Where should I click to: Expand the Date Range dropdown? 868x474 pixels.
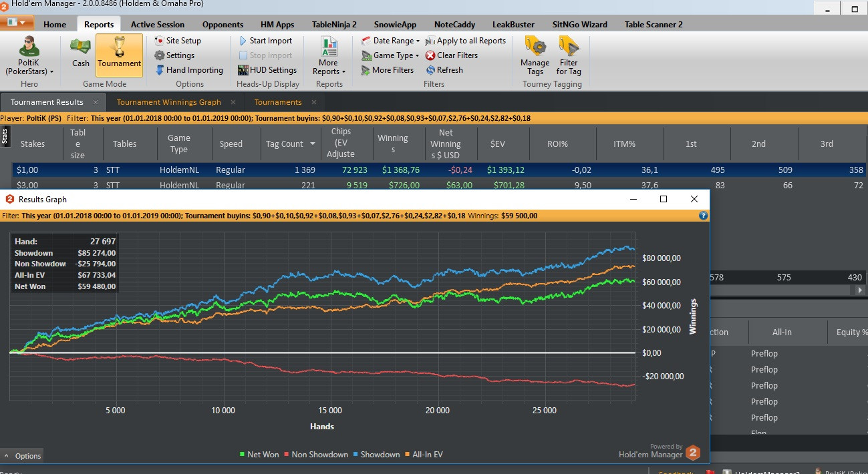point(391,41)
